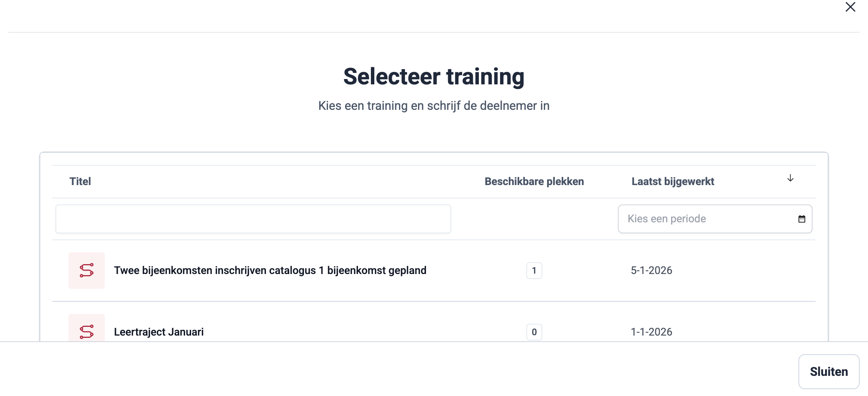The image size is (868, 396).
Task: Sort by the Beschikbare plekken column header
Action: [x=534, y=182]
